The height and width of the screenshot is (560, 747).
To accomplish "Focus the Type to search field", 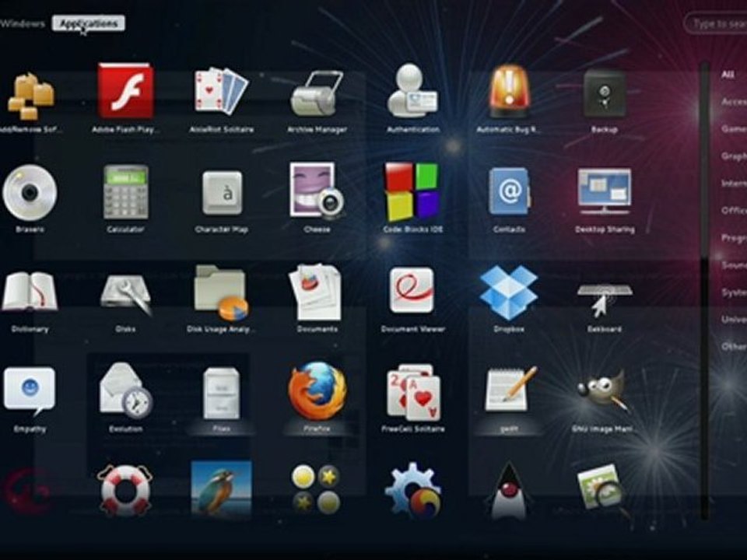I will click(x=716, y=24).
